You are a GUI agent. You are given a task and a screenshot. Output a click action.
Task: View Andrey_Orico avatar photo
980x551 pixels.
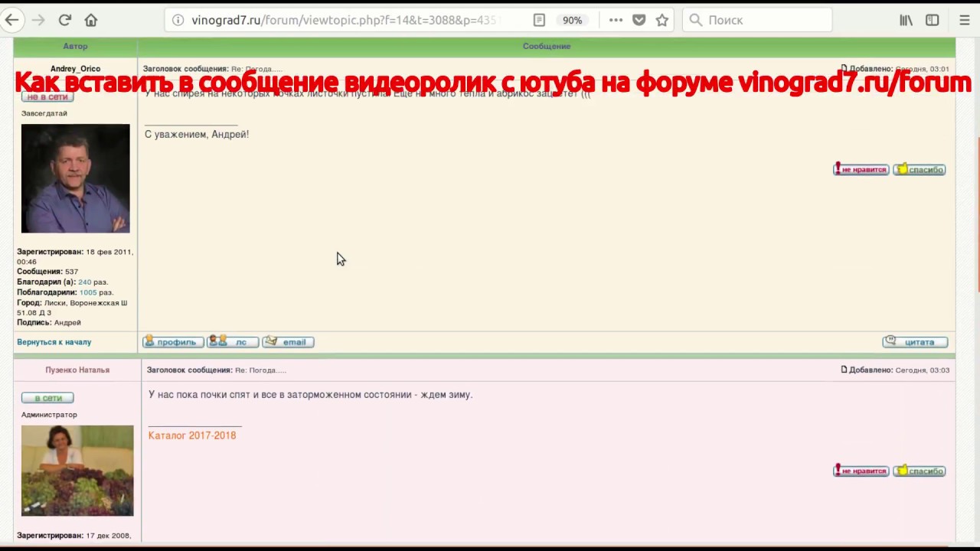point(76,178)
